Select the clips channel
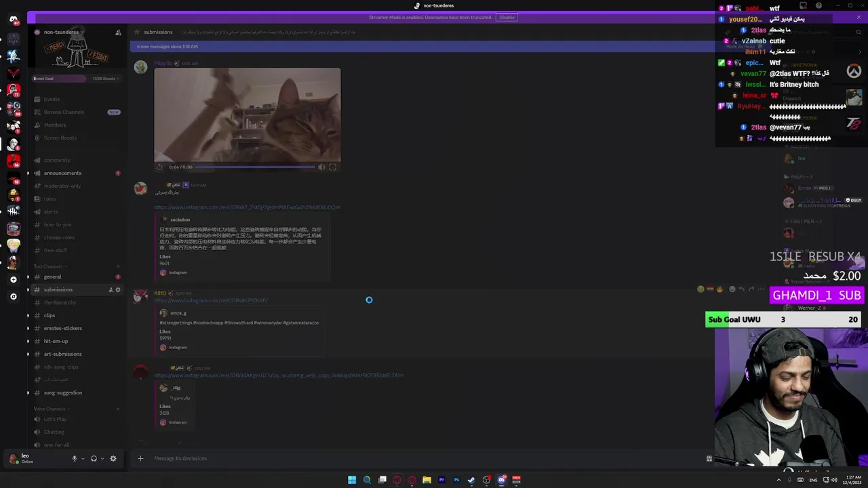 [77, 315]
